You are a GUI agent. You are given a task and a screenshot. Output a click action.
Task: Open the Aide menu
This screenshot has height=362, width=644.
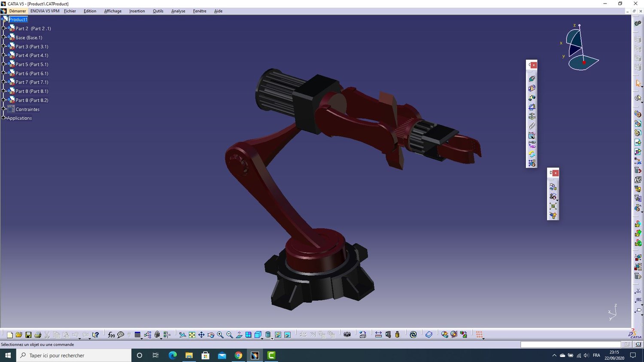click(x=218, y=11)
